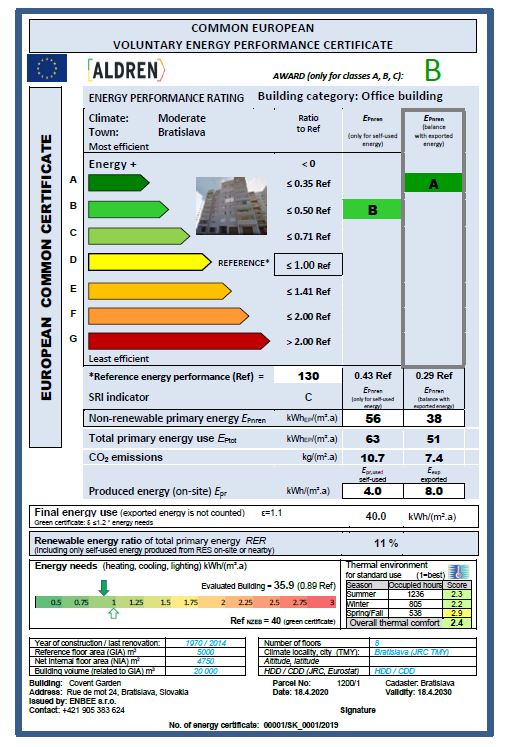Click the final energy use value 40.0
This screenshot has height=747, width=510.
(x=376, y=516)
